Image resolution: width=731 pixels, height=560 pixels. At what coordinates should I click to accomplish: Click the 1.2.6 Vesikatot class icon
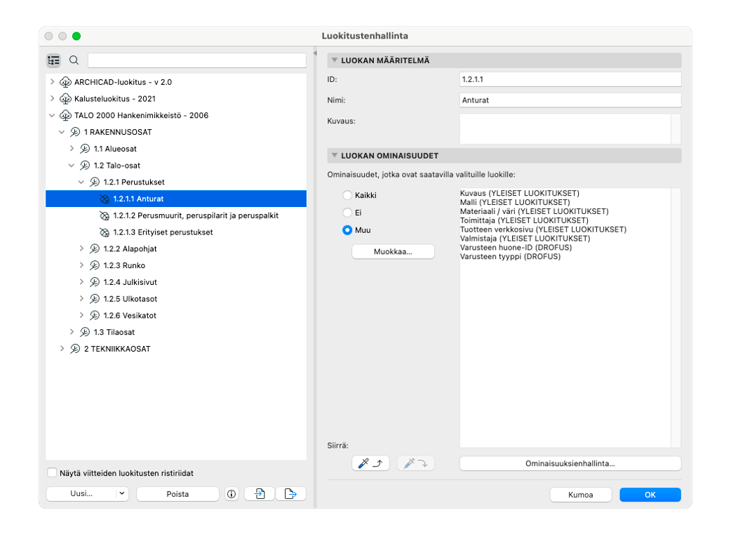click(x=95, y=316)
